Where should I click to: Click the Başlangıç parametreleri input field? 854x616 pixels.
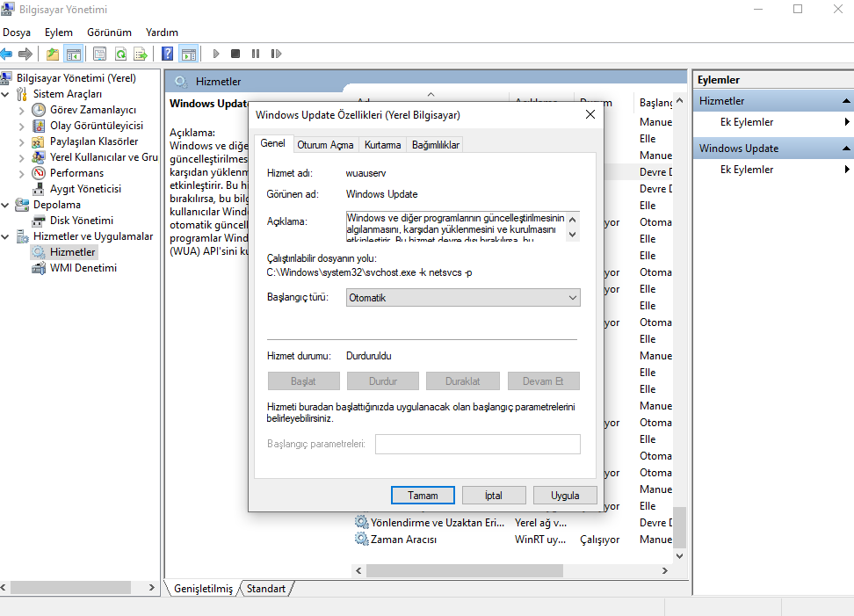coord(478,444)
